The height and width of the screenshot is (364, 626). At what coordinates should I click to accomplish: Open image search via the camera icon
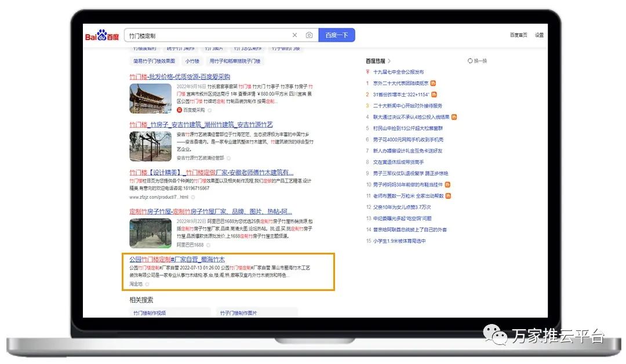309,35
